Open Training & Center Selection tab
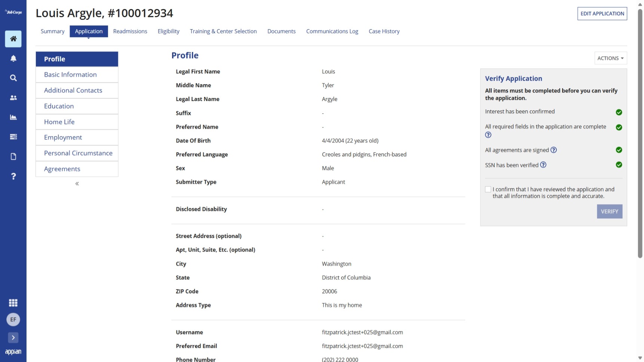The image size is (644, 362). tap(223, 31)
